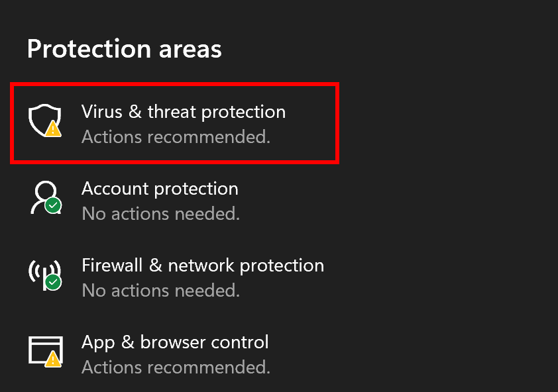This screenshot has height=392, width=558.
Task: Click the App & browser control window icon
Action: coord(44,350)
